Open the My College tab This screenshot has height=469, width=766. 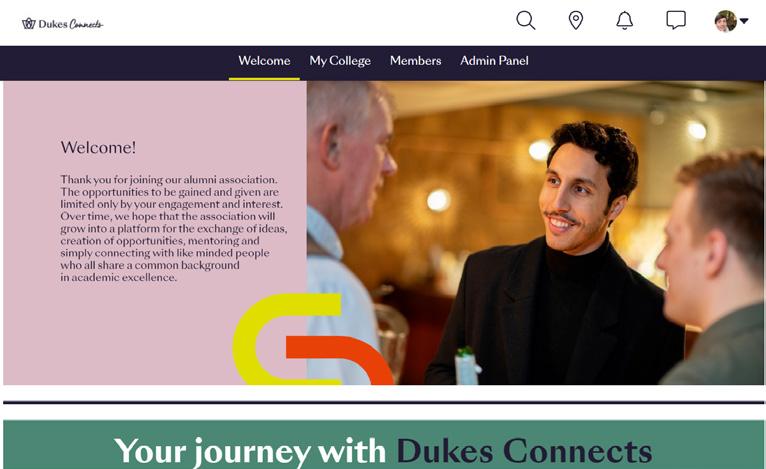pos(340,61)
